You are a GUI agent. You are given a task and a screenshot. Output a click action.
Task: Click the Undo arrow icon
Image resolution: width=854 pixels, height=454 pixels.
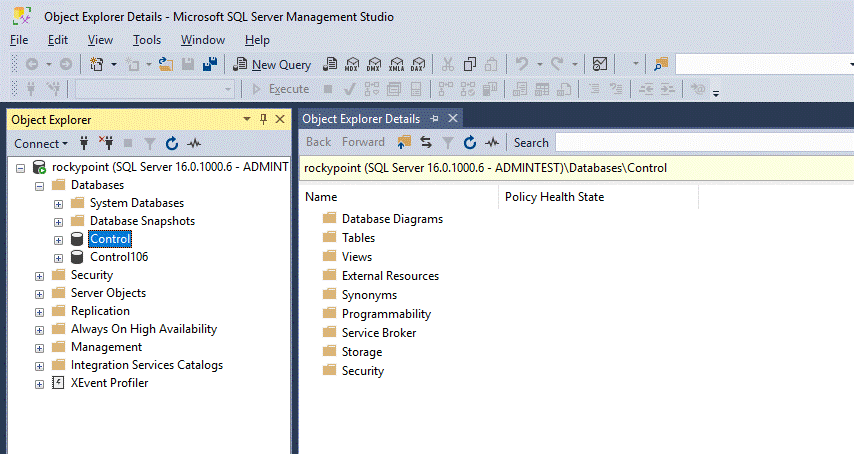[x=522, y=64]
